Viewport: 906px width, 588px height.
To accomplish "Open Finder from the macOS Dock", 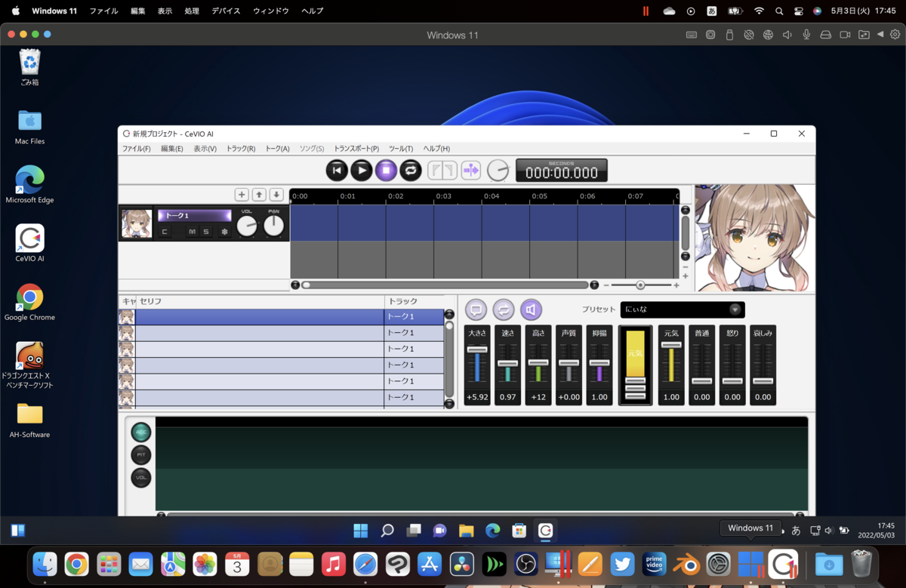I will pyautogui.click(x=45, y=564).
